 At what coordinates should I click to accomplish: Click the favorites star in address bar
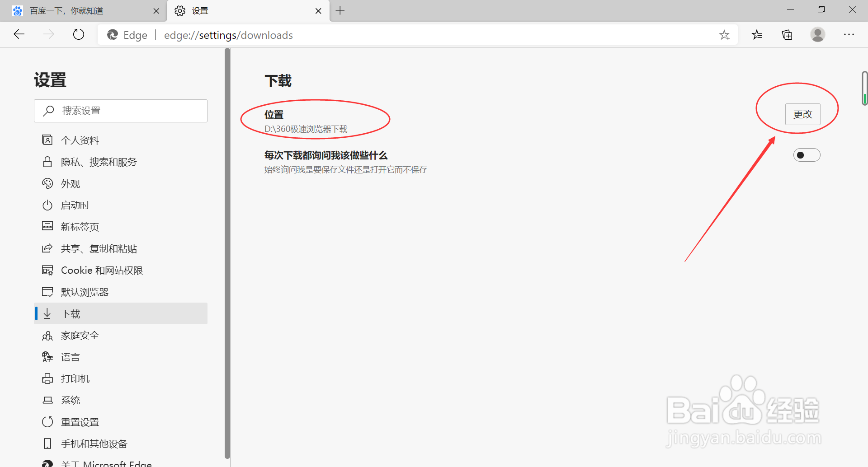pyautogui.click(x=725, y=35)
